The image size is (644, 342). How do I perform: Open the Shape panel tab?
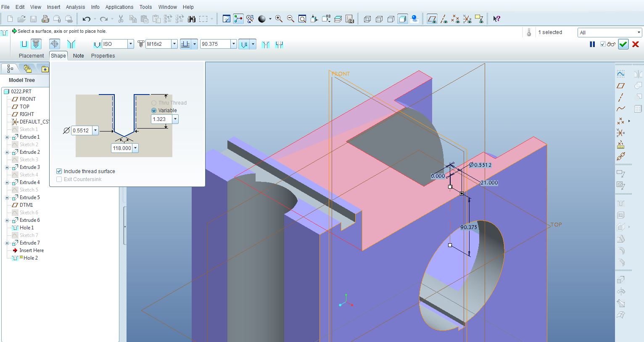tap(58, 56)
